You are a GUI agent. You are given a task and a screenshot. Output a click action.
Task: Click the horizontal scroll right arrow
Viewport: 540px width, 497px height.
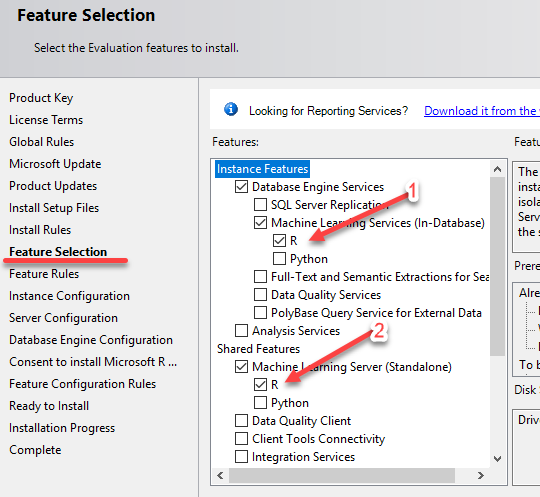[481, 476]
